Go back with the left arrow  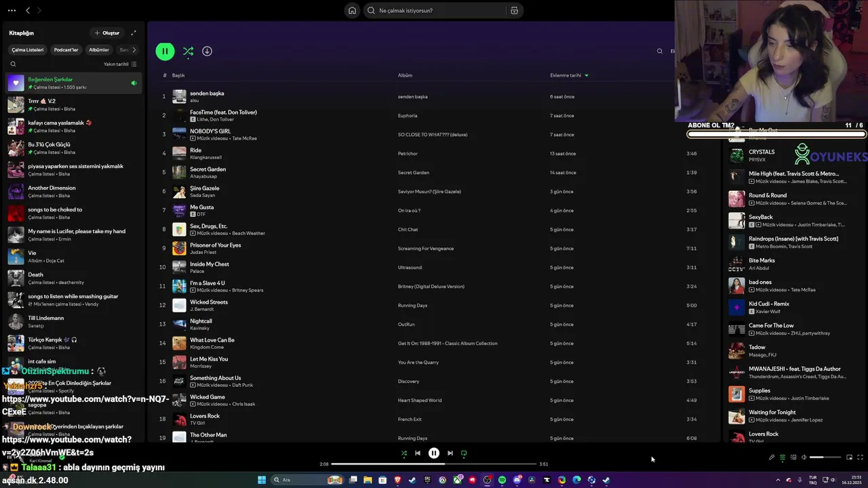28,10
